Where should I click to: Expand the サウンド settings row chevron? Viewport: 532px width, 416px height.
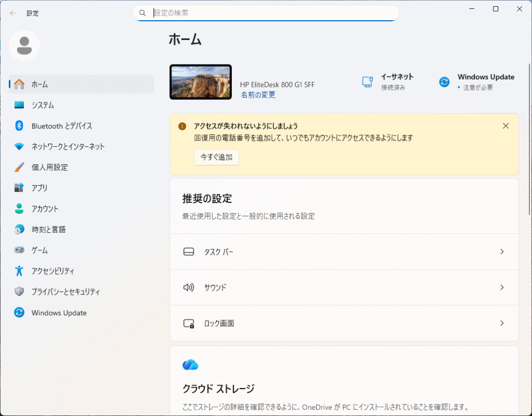click(x=501, y=288)
